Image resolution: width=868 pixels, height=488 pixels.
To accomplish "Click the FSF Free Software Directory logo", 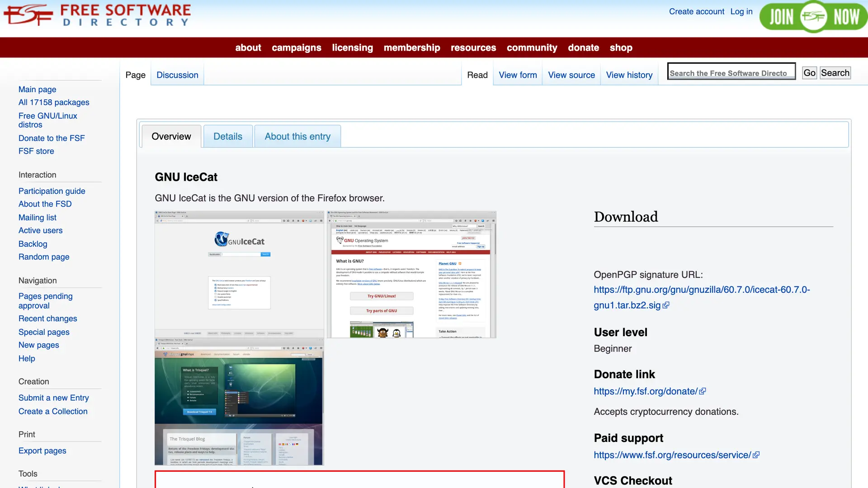I will [97, 15].
